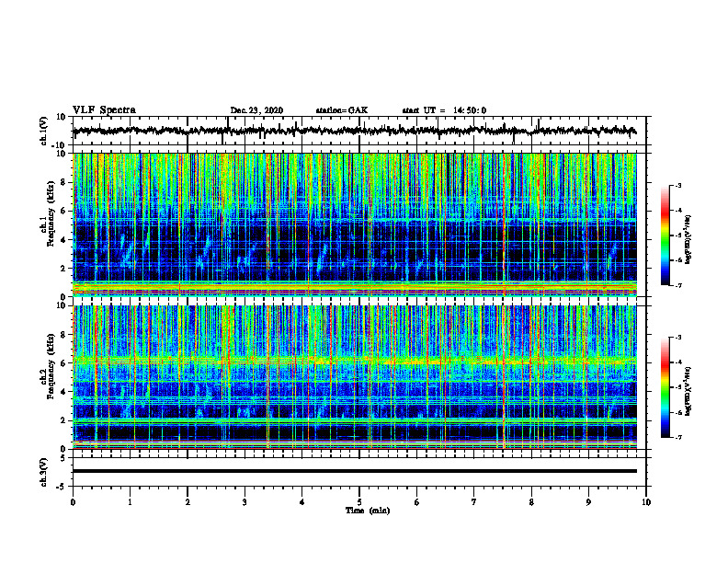728x563 pixels.
Task: Click the ch.1 color bar log(PSD) unit label
Action: click(x=689, y=240)
